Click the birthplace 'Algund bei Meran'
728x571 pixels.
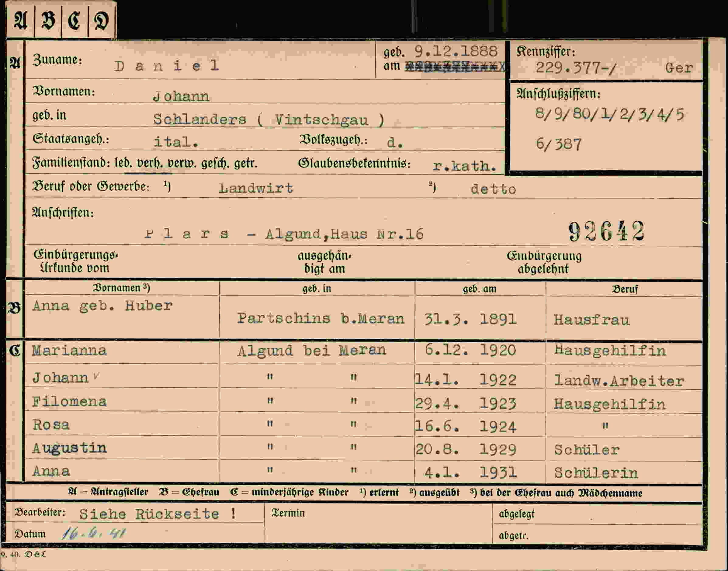coord(312,351)
